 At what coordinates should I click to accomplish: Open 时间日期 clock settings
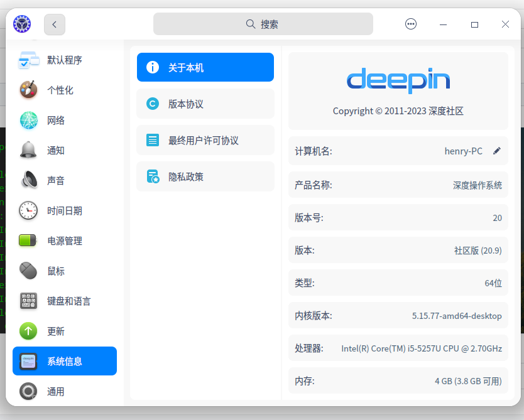coord(64,211)
